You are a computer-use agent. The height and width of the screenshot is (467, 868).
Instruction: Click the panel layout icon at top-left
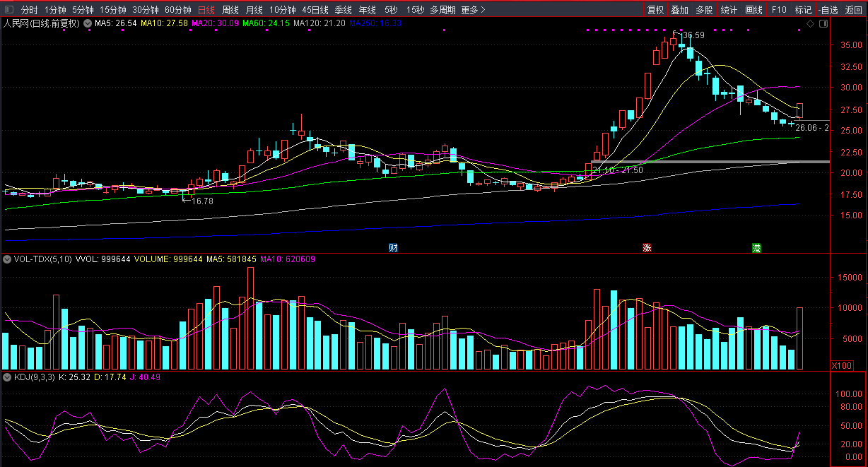pyautogui.click(x=9, y=10)
